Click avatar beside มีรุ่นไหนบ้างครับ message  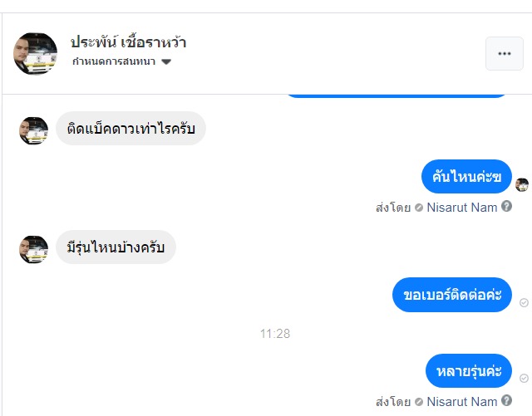pos(33,248)
